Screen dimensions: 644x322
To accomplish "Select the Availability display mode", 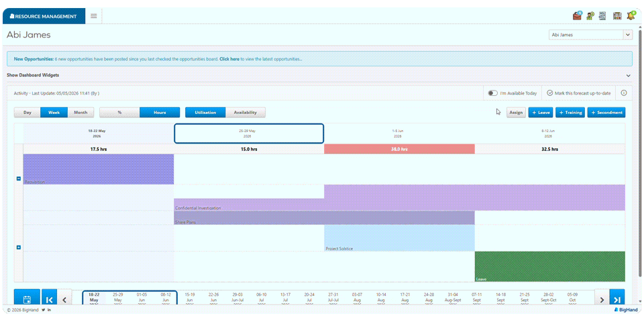I will (x=246, y=113).
